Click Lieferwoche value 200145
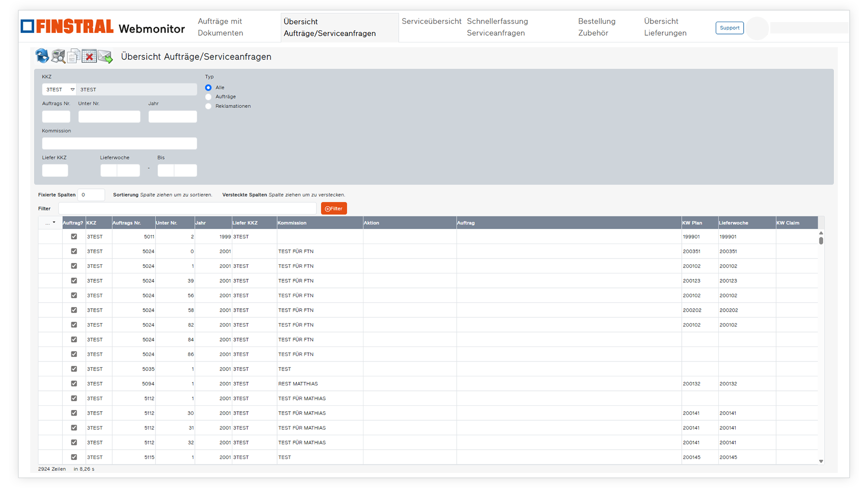Image resolution: width=868 pixels, height=488 pixels. [728, 457]
